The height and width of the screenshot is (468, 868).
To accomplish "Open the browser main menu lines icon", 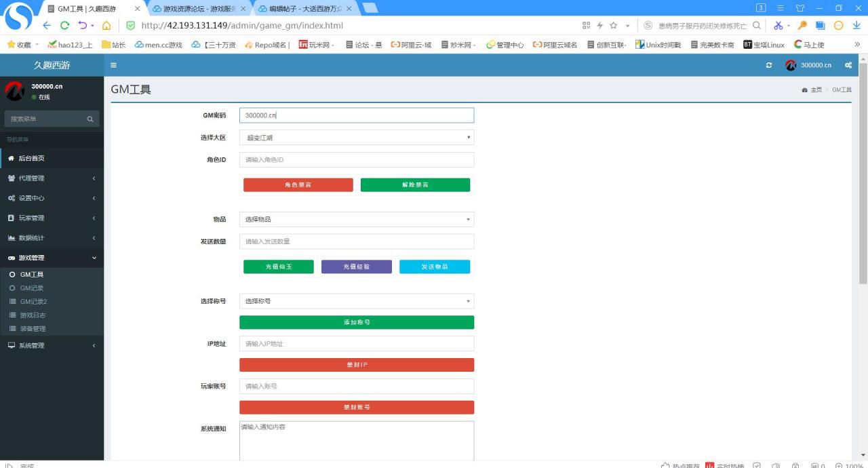I will (x=781, y=8).
